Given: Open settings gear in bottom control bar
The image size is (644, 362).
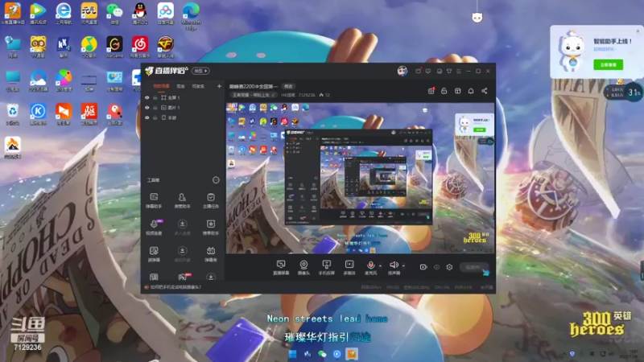Looking at the screenshot, I should click(449, 267).
